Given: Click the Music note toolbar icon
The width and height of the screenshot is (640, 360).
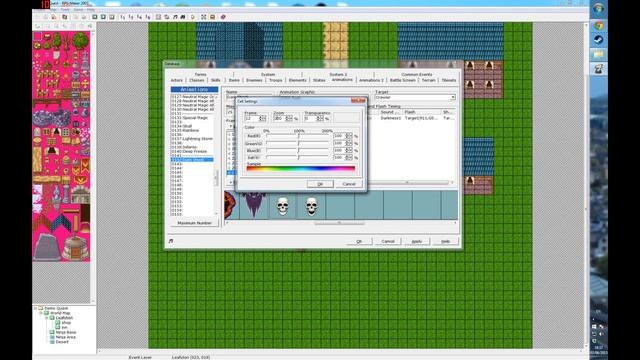Looking at the screenshot, I should (175, 17).
